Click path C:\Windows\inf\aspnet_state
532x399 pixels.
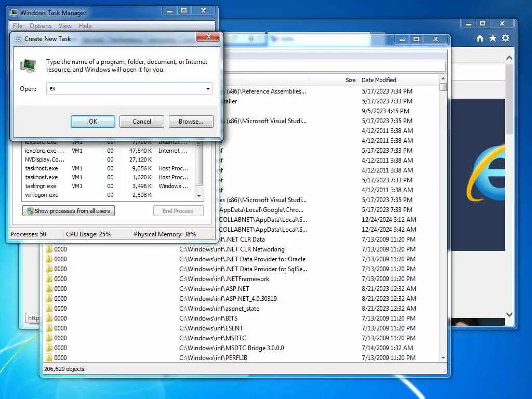point(219,308)
